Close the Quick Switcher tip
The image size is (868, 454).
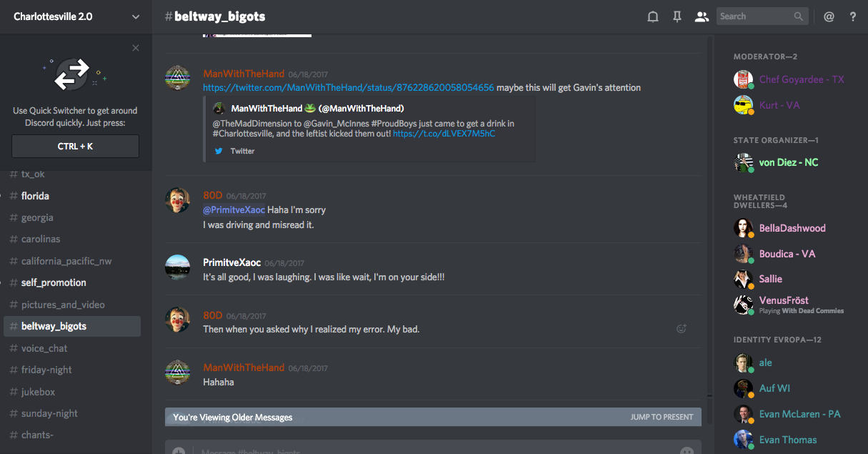click(136, 48)
